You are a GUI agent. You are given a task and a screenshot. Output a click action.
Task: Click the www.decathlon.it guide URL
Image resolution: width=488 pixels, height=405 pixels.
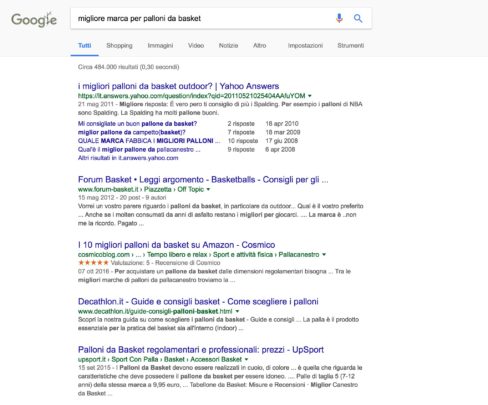[155, 311]
